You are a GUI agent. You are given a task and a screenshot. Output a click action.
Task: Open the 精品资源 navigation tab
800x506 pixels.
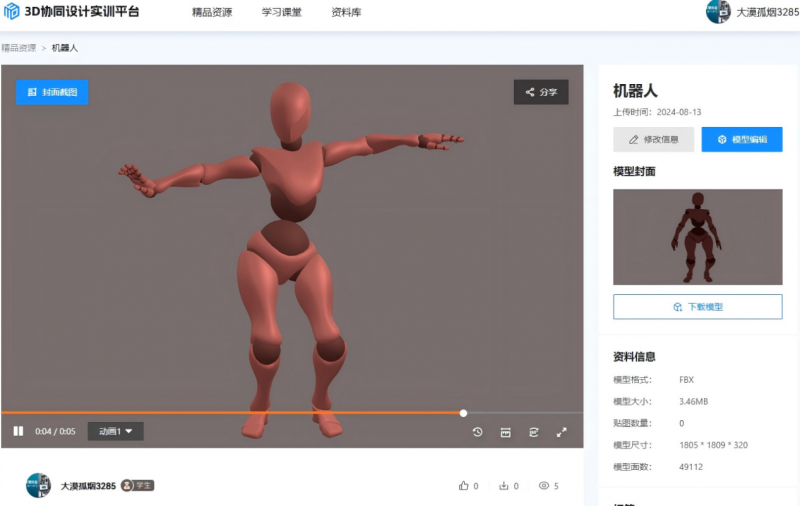(x=212, y=13)
